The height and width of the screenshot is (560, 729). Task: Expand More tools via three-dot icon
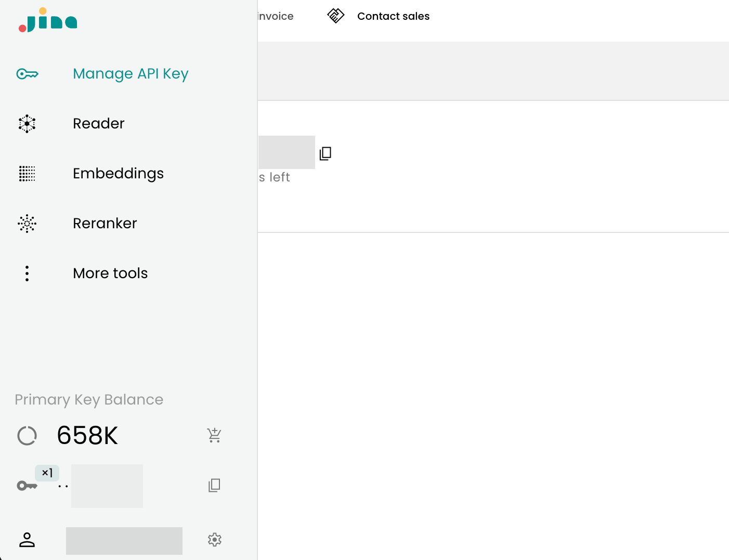click(x=27, y=274)
